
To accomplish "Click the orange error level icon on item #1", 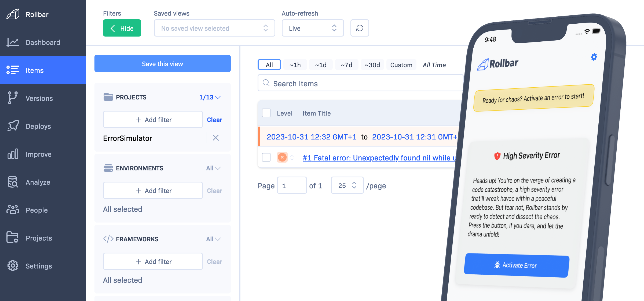I will point(282,157).
